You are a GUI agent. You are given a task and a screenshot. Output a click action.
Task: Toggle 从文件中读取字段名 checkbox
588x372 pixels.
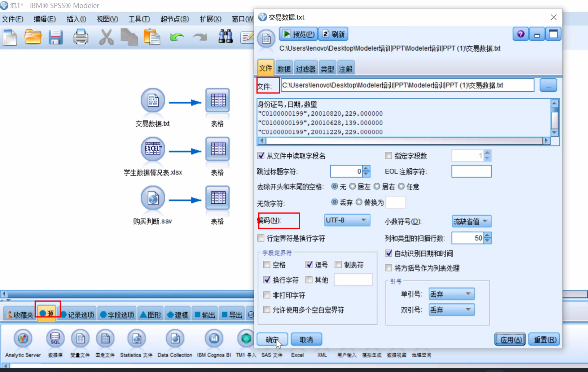(261, 156)
